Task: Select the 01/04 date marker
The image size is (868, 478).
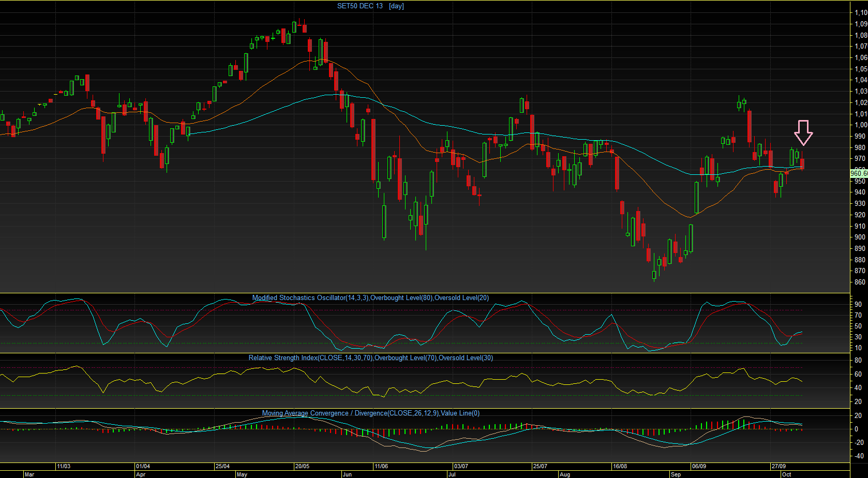Action: click(x=143, y=466)
